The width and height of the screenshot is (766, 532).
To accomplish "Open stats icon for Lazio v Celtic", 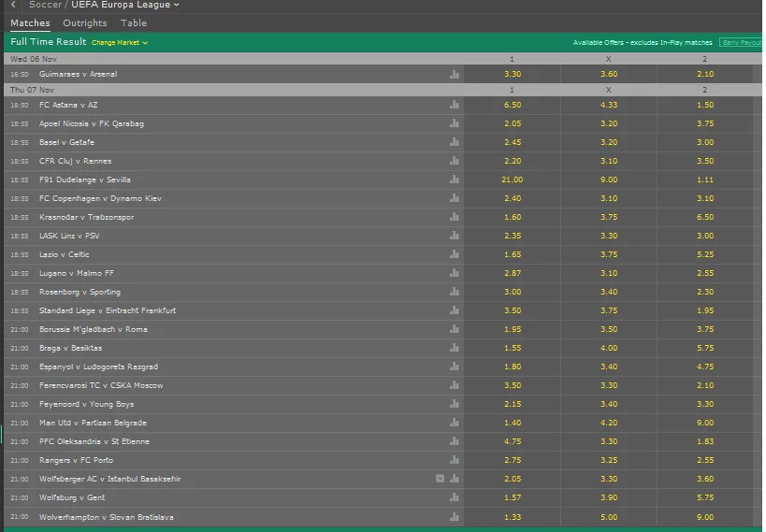I will point(455,254).
